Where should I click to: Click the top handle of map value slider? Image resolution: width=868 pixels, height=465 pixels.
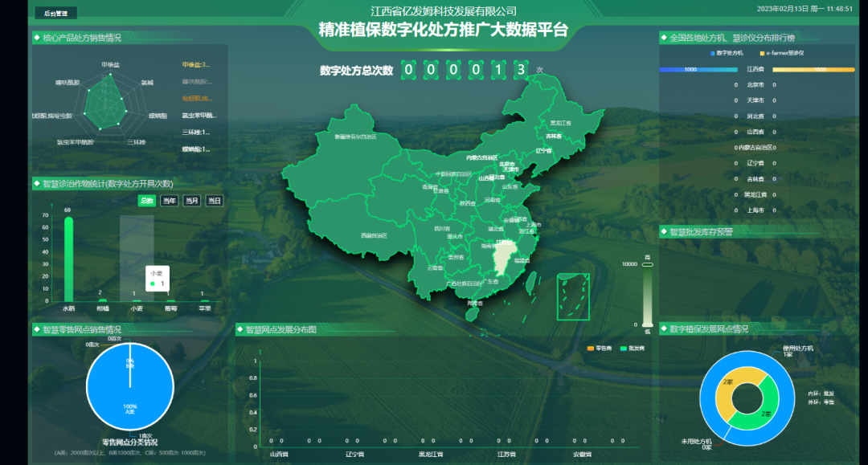pos(648,264)
